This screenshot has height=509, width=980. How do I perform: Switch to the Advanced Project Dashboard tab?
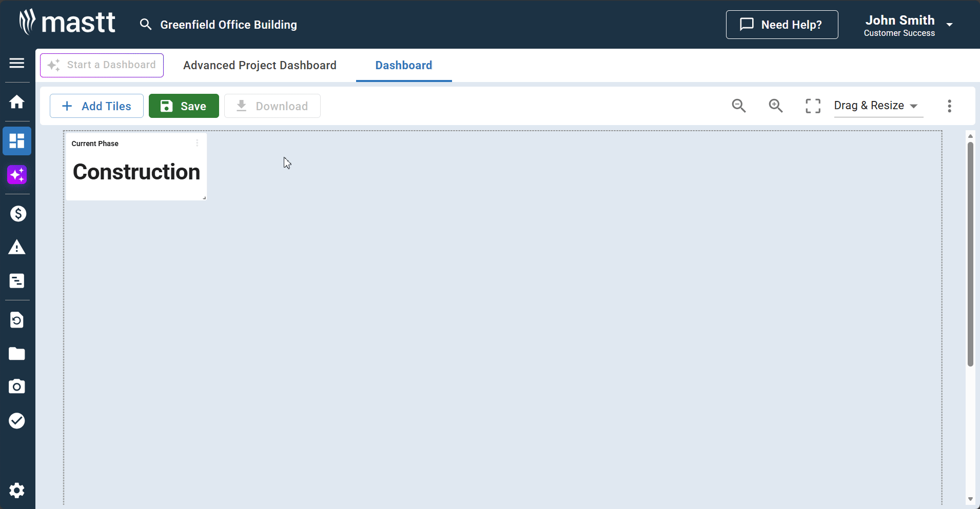click(x=260, y=66)
